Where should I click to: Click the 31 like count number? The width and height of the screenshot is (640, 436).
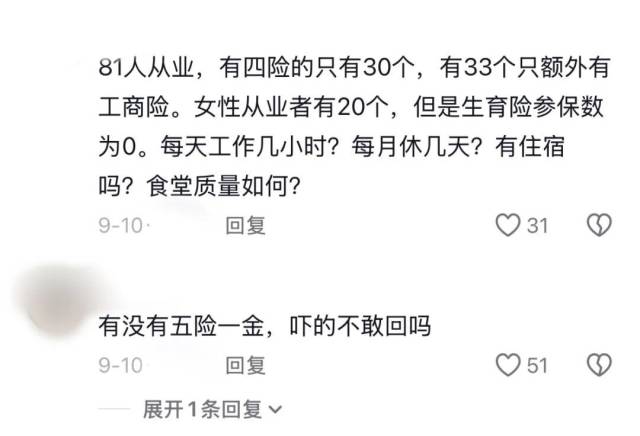(x=537, y=226)
